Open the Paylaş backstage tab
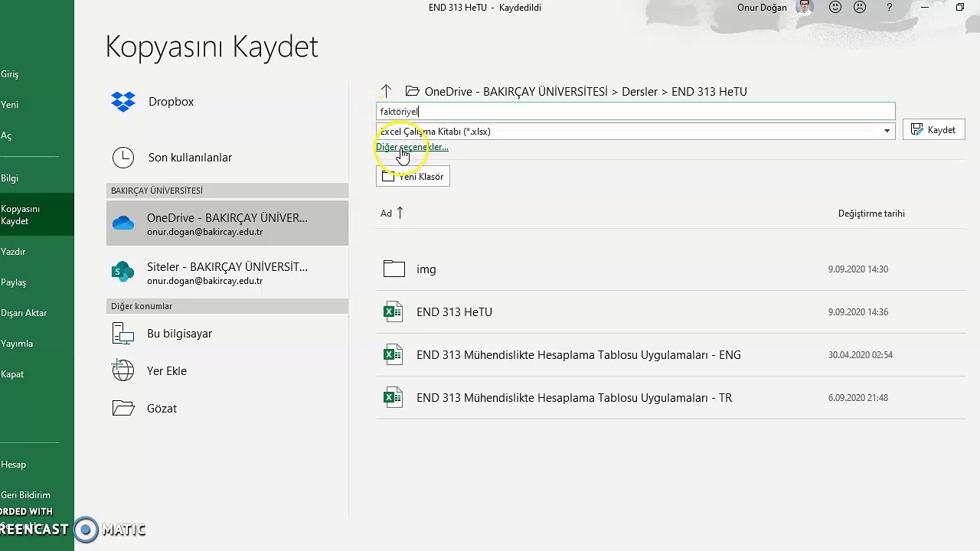The width and height of the screenshot is (980, 551). pyautogui.click(x=14, y=282)
